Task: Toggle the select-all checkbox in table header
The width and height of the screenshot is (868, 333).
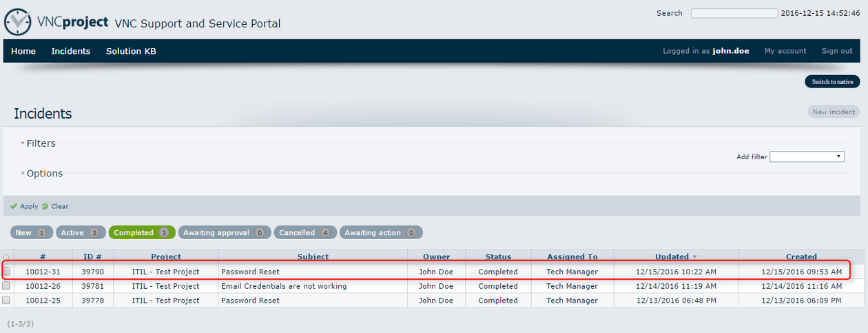Action: (6, 257)
